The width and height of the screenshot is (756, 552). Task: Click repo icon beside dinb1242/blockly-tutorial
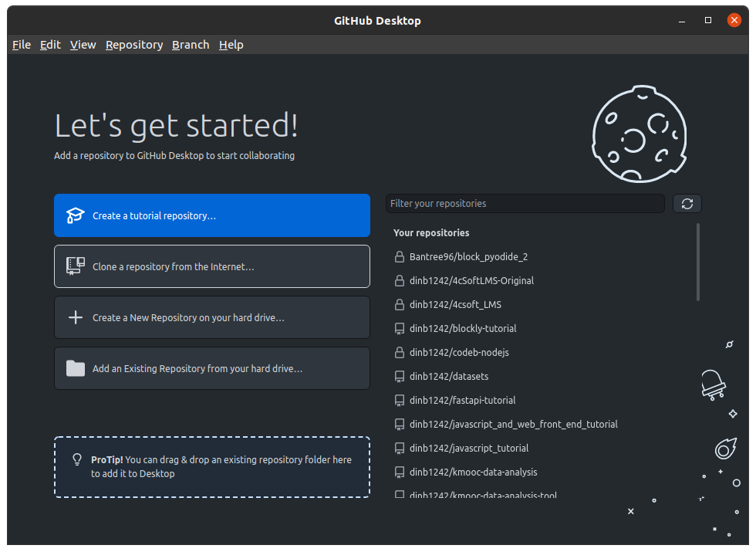(400, 329)
